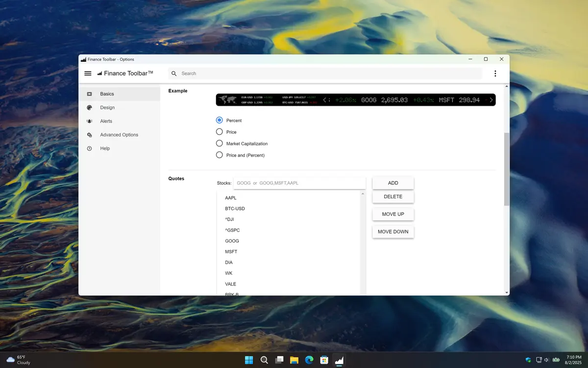The height and width of the screenshot is (368, 588).
Task: Open the Help page
Action: pyautogui.click(x=120, y=148)
